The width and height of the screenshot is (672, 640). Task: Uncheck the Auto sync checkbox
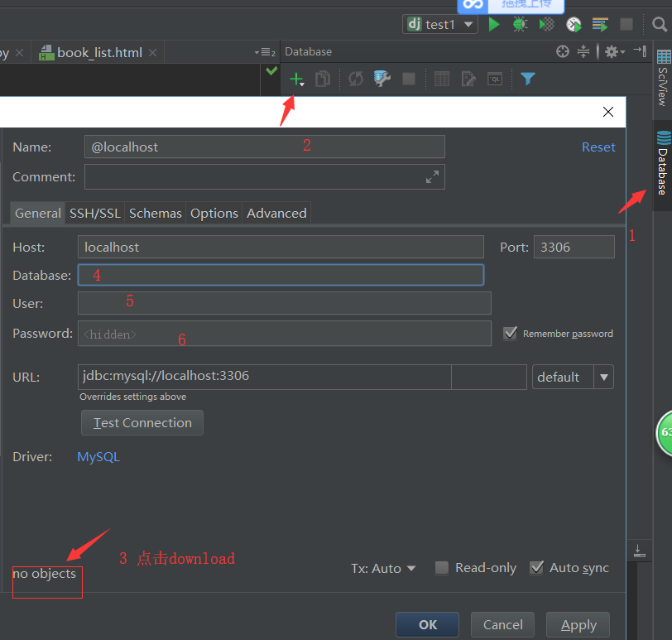click(x=536, y=568)
